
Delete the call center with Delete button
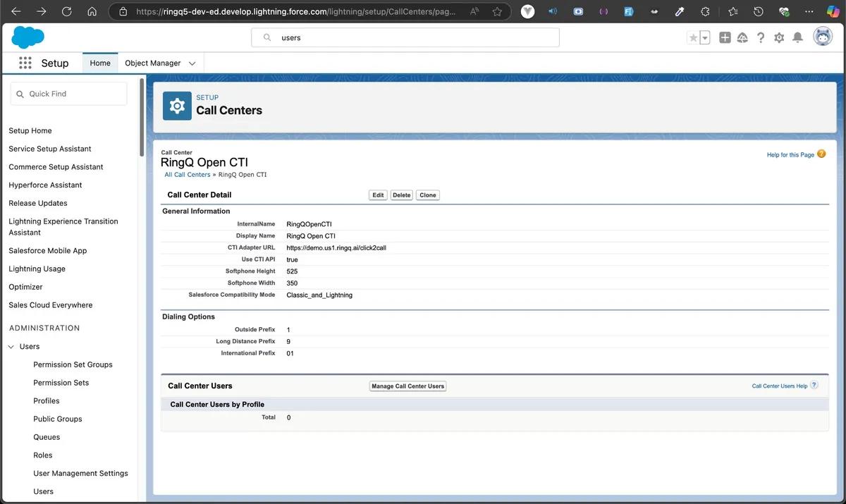402,195
